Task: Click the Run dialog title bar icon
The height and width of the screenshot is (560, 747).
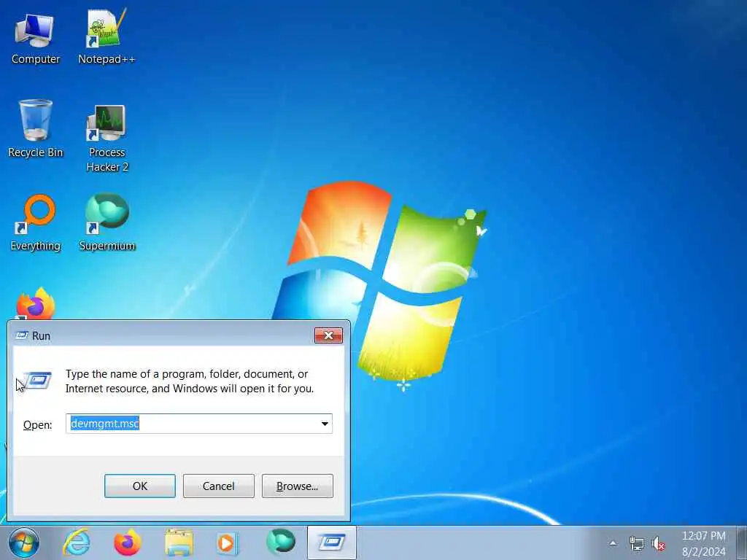Action: coord(22,335)
